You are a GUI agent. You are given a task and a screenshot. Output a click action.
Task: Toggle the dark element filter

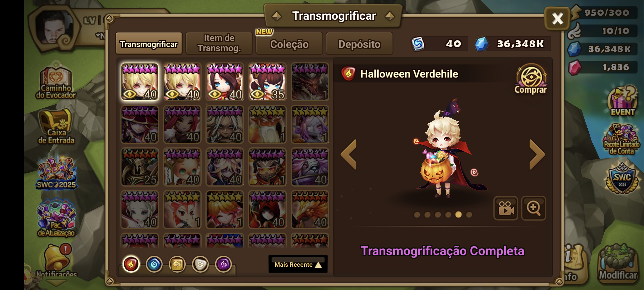(x=223, y=264)
